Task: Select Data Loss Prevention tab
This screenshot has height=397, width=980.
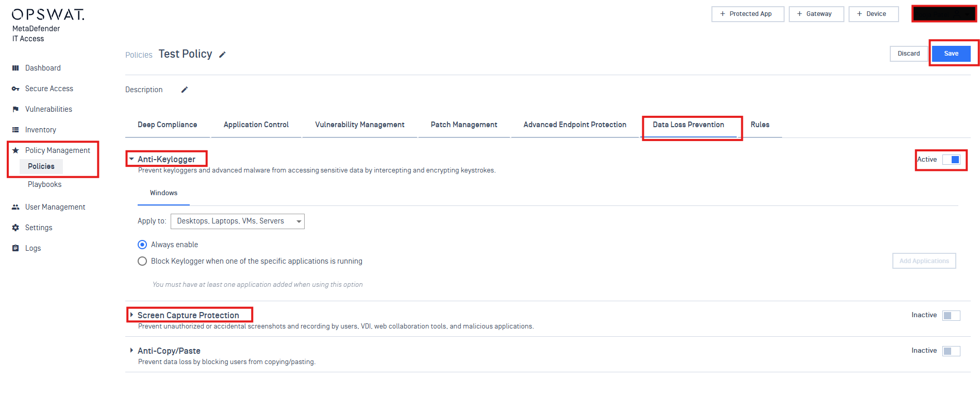Action: pos(688,125)
